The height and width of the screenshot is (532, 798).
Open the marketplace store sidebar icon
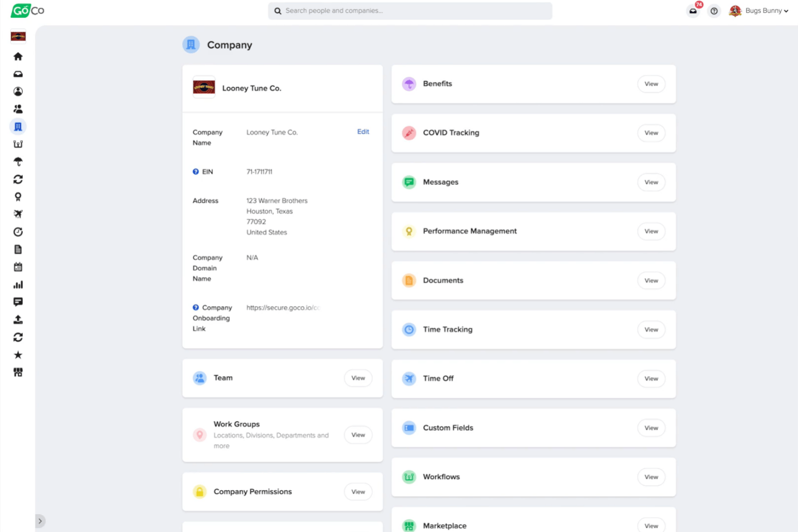(18, 372)
